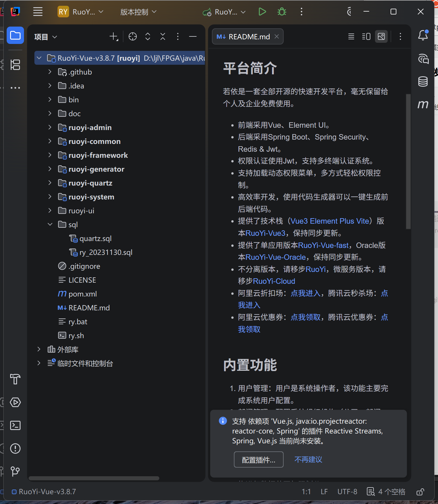Open the run configuration dropdown
This screenshot has height=504, width=438.
[x=225, y=12]
